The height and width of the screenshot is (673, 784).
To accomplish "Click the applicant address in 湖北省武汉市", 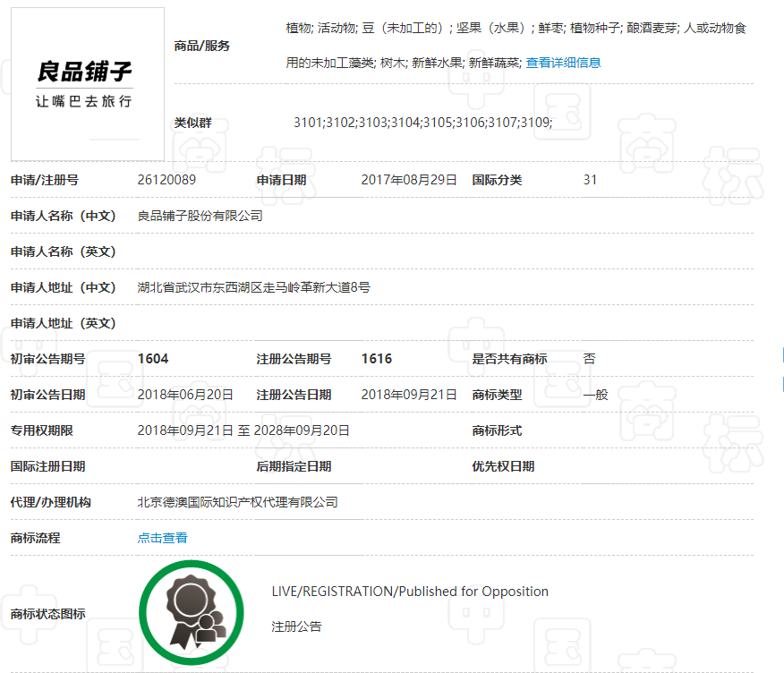I will click(253, 287).
